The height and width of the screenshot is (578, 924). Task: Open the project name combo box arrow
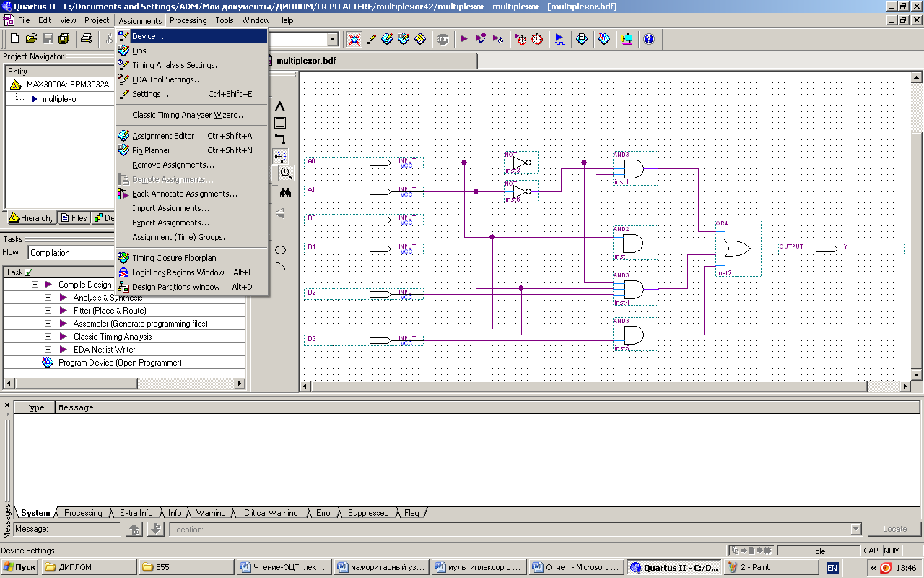333,39
